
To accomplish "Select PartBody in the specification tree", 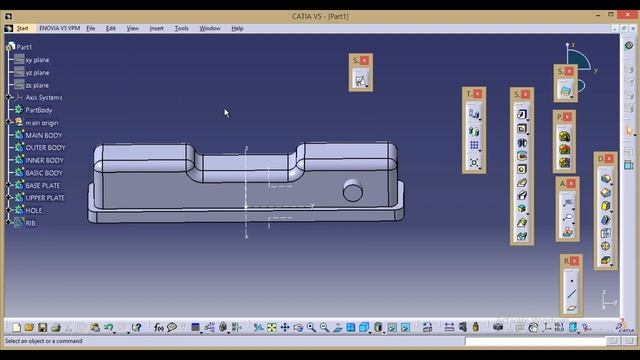I will (39, 110).
